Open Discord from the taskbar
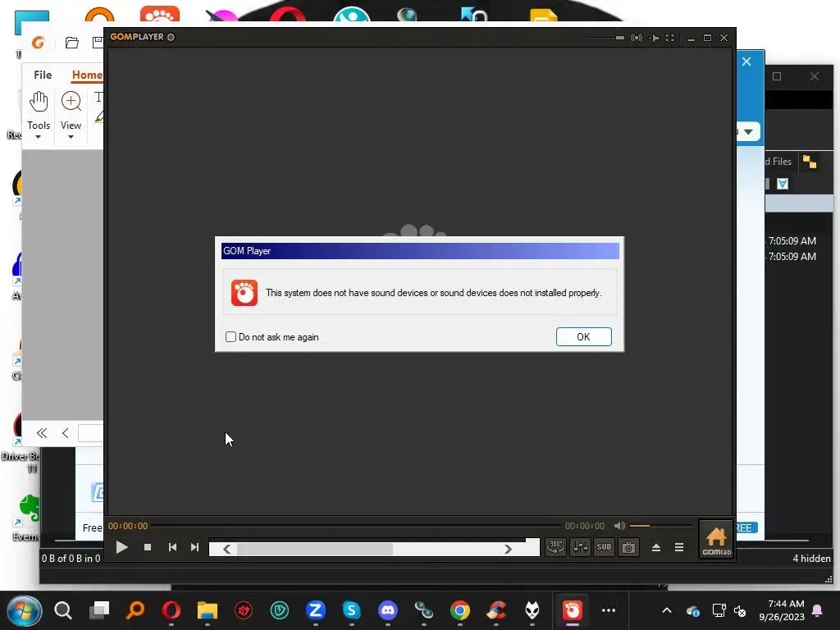Image resolution: width=840 pixels, height=630 pixels. point(388,610)
